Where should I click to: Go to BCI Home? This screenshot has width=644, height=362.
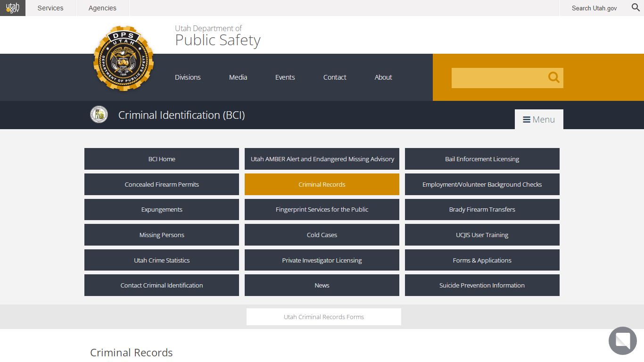162,159
